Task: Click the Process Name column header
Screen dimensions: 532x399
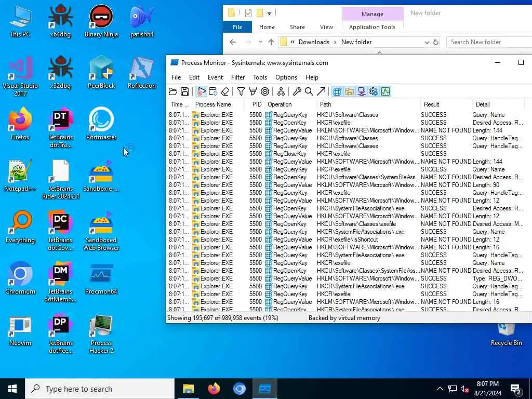Action: click(218, 104)
